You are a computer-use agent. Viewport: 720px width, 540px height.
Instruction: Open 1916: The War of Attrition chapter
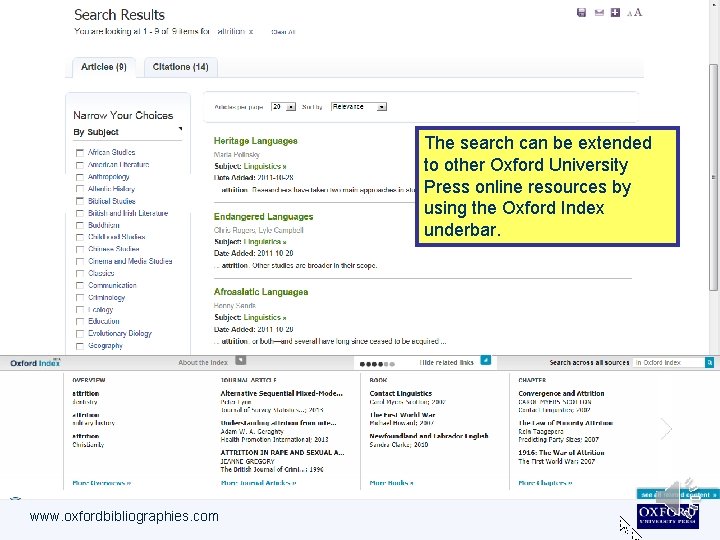click(561, 453)
